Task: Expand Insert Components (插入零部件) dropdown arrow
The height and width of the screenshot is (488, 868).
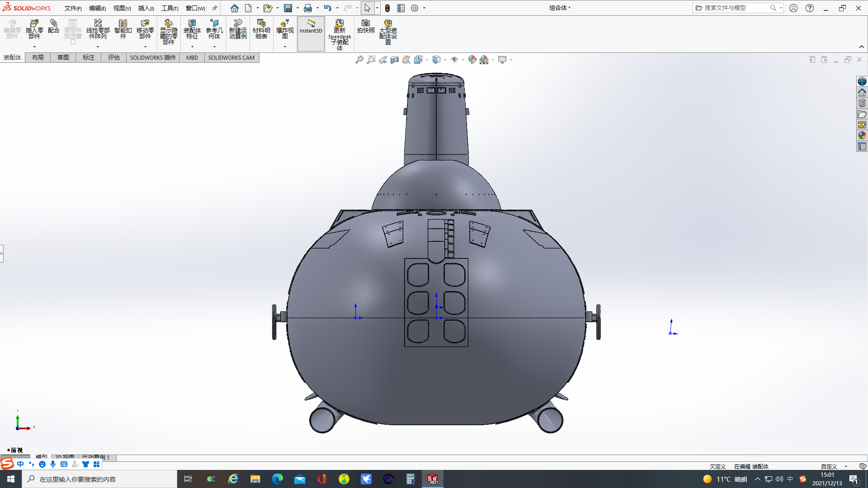Action: click(34, 47)
